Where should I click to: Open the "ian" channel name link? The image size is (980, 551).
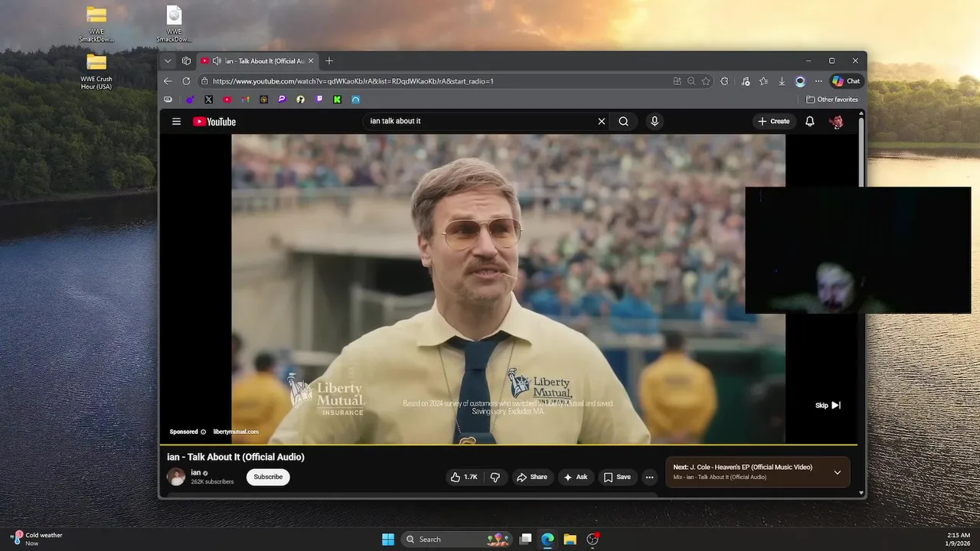click(x=196, y=473)
